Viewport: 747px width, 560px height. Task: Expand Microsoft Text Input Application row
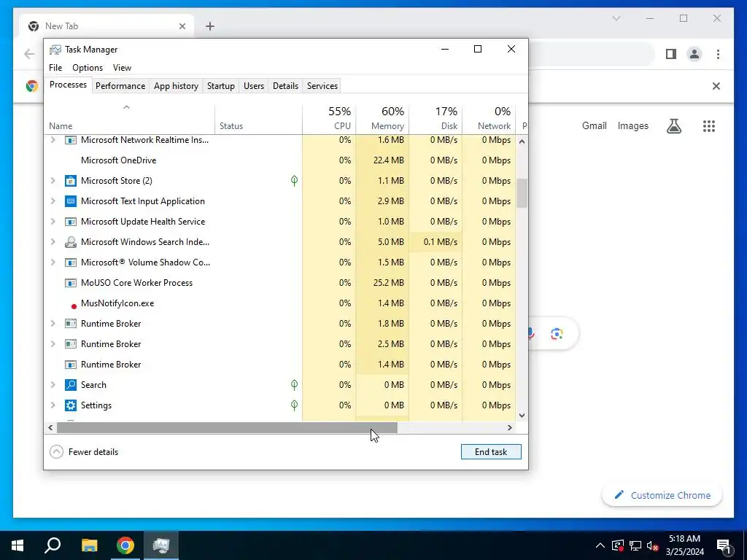pos(53,201)
